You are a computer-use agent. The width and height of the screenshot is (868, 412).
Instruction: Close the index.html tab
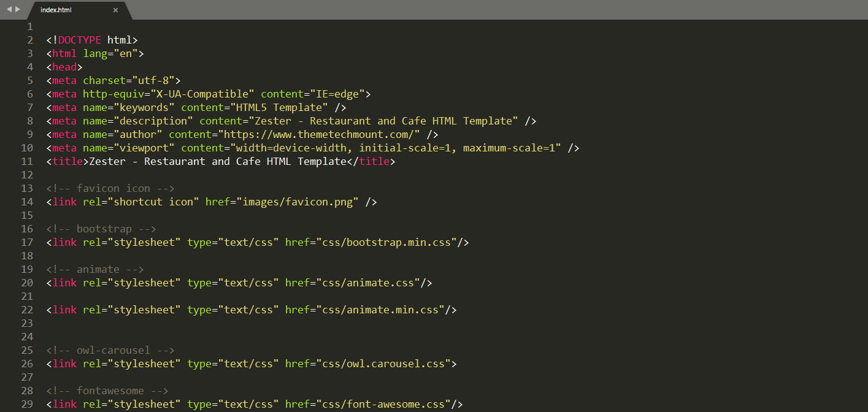pyautogui.click(x=115, y=10)
